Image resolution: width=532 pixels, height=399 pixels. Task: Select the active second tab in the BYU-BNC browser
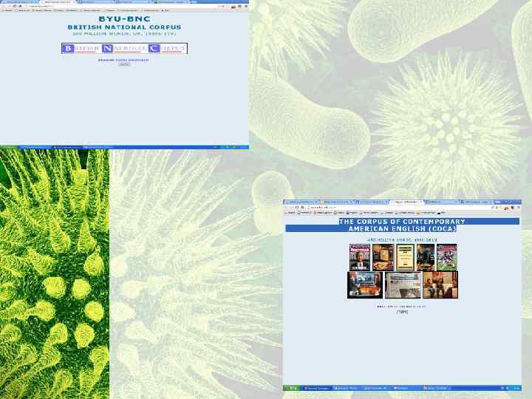(59, 1)
